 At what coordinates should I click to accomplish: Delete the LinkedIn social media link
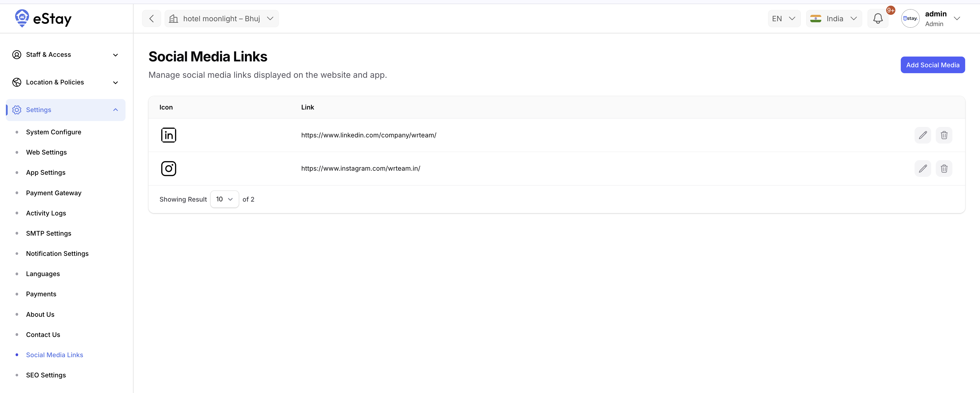tap(944, 135)
